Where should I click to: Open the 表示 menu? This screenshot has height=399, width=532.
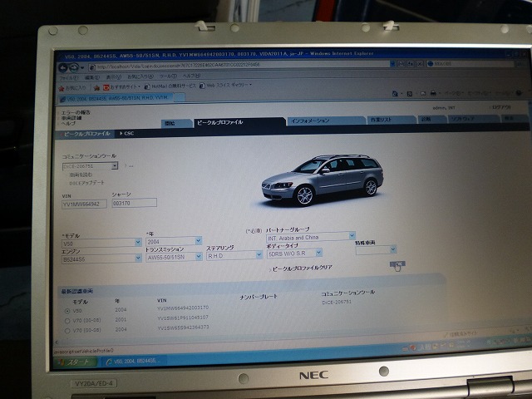113,77
